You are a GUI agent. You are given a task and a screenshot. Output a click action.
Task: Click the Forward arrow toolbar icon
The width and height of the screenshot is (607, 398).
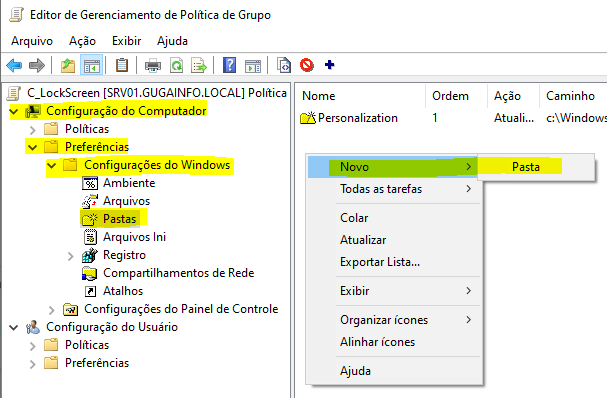(x=37, y=65)
